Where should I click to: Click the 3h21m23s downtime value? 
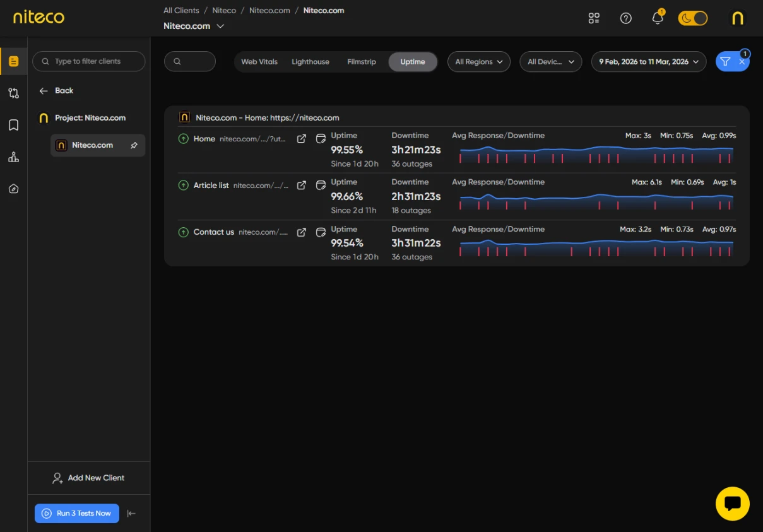(x=416, y=150)
